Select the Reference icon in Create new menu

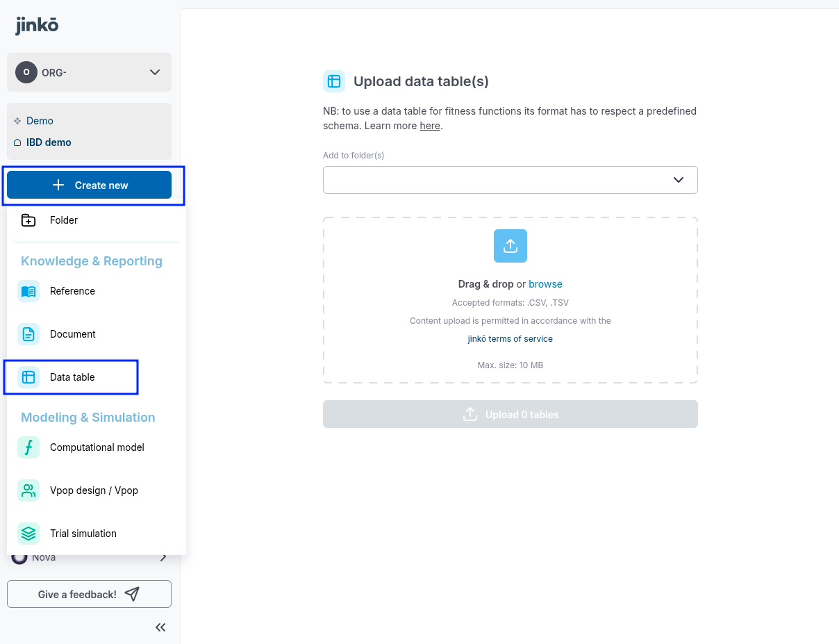click(28, 291)
